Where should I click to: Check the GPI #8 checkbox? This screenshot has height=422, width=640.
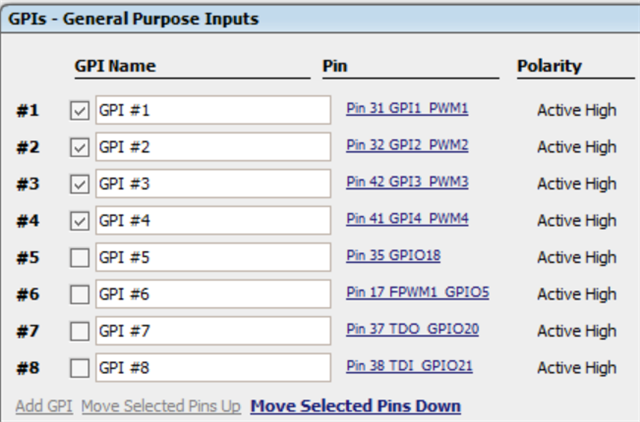click(x=80, y=368)
